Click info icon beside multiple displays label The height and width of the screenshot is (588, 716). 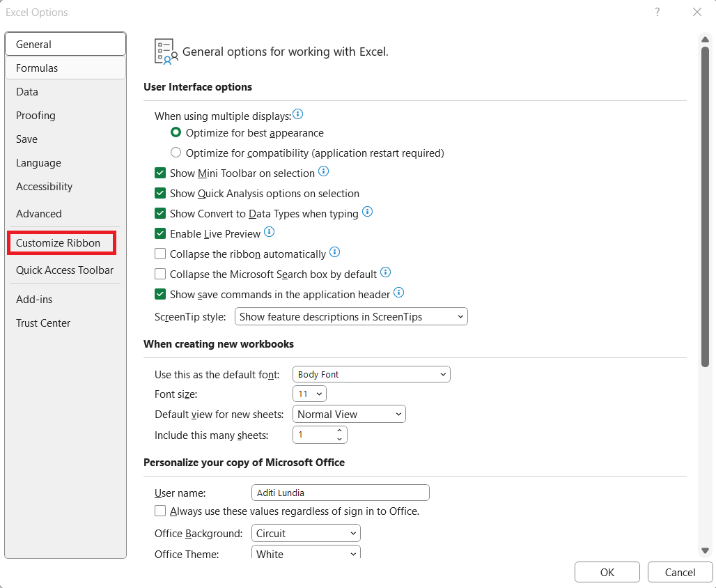[297, 114]
